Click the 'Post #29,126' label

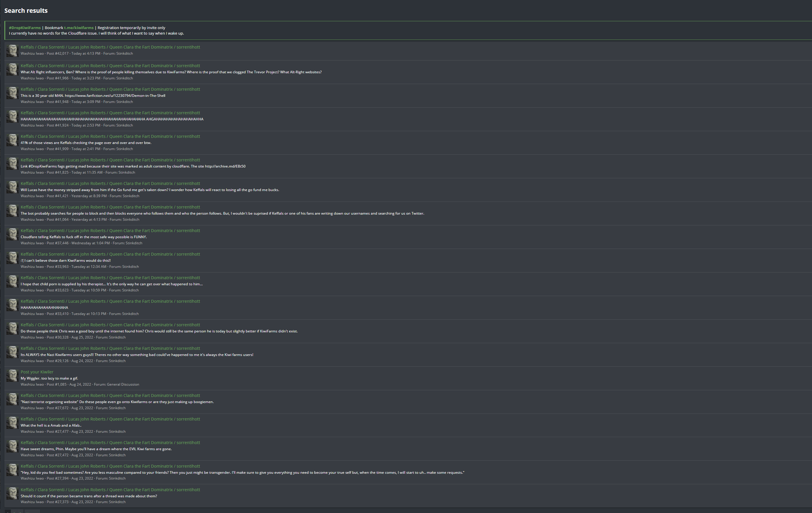(x=58, y=361)
